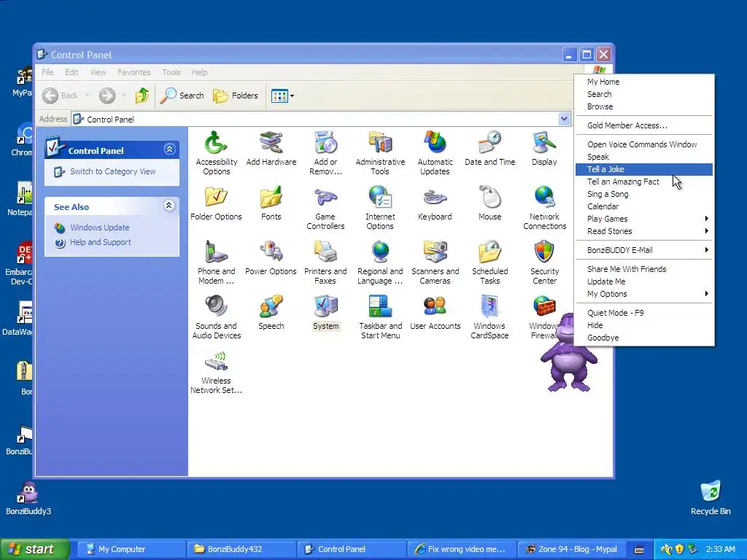The width and height of the screenshot is (747, 560).
Task: Open Security Center icon
Action: (x=544, y=262)
